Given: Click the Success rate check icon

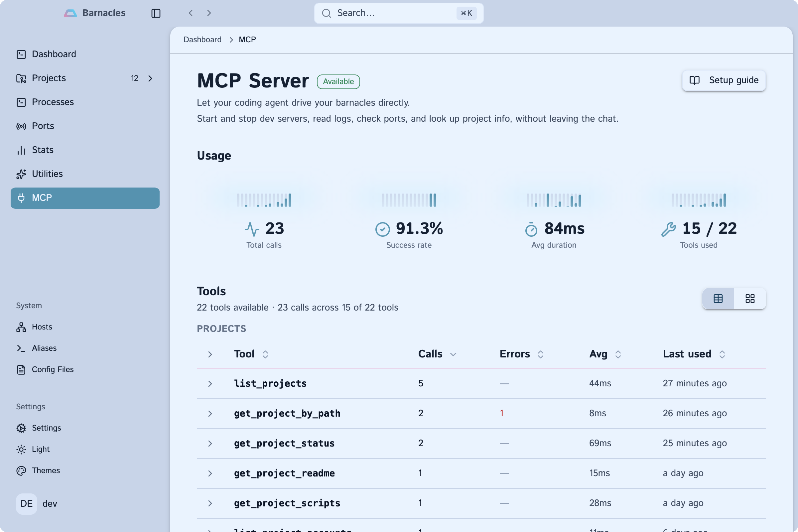Looking at the screenshot, I should coord(382,229).
